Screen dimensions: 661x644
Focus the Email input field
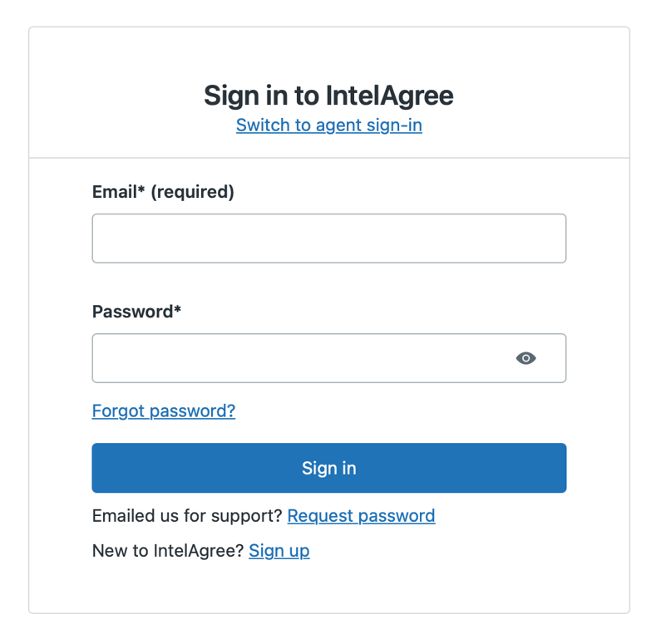tap(328, 238)
